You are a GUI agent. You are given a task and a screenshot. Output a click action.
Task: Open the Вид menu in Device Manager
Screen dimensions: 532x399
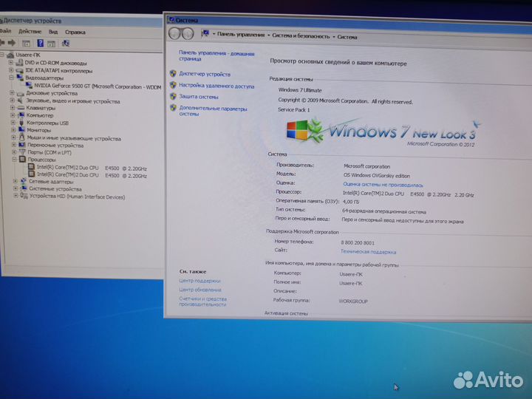coord(52,32)
